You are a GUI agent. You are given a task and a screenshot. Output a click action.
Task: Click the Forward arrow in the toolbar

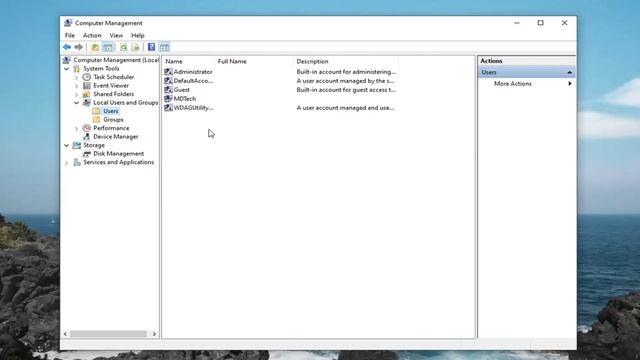[79, 47]
